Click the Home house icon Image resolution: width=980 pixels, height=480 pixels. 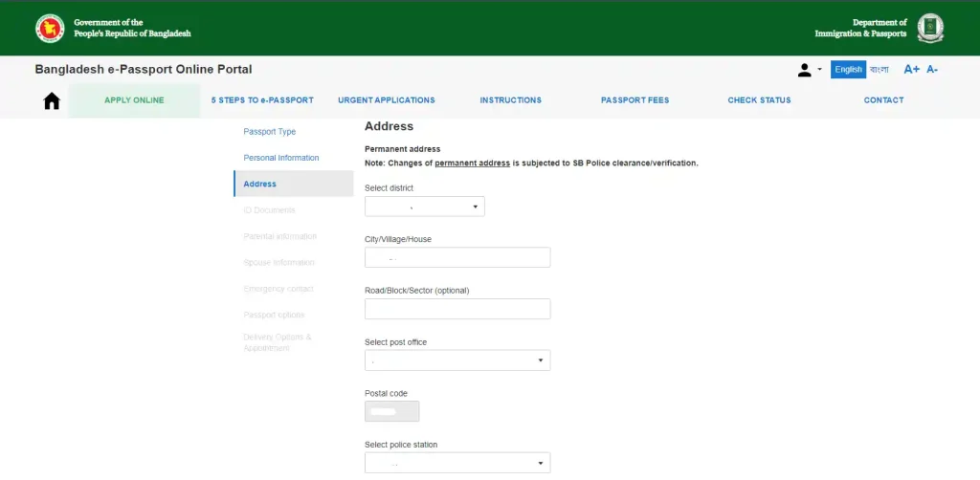coord(52,100)
